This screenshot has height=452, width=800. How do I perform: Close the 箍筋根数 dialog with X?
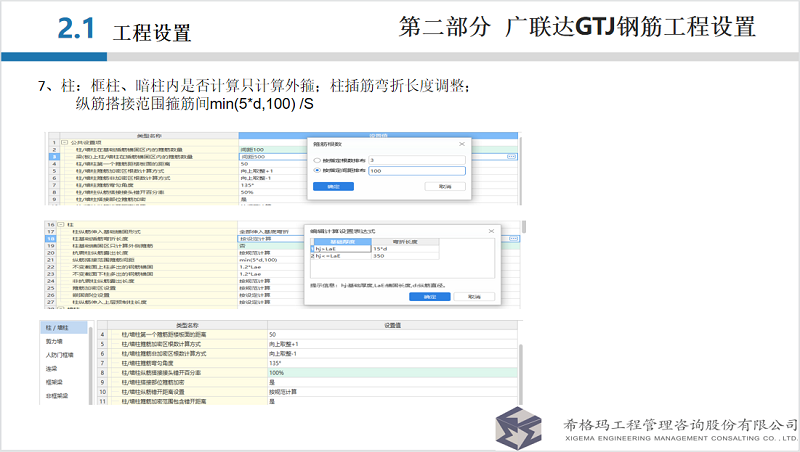[x=462, y=144]
